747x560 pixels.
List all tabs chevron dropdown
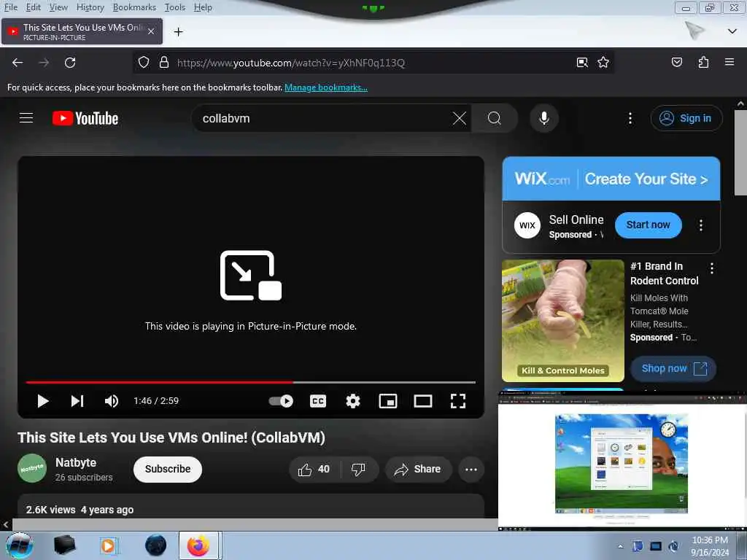click(732, 31)
